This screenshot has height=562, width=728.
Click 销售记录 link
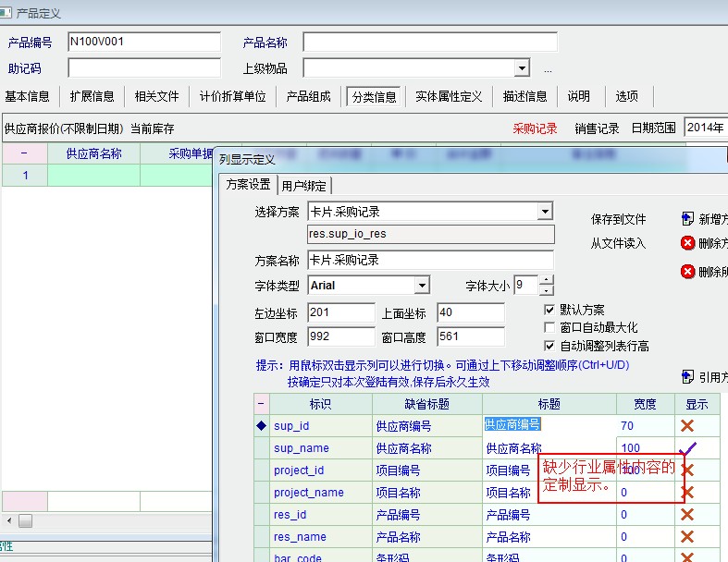pyautogui.click(x=597, y=128)
